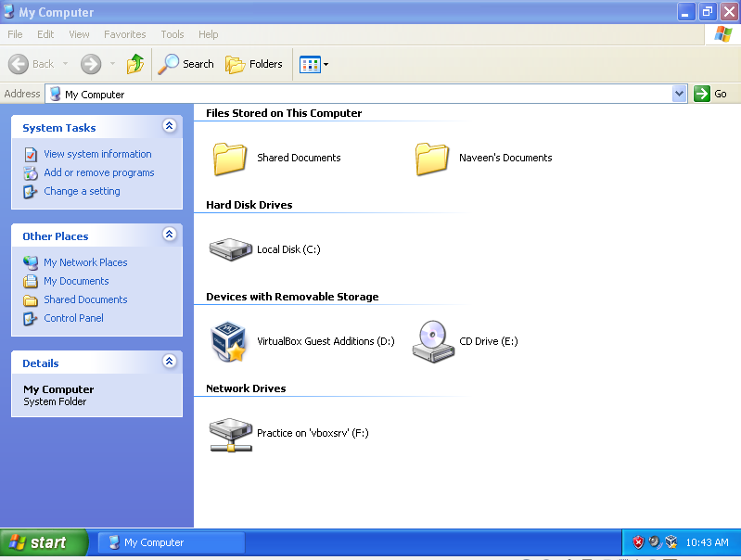741x560 pixels.
Task: Open the Search pane
Action: [x=185, y=64]
